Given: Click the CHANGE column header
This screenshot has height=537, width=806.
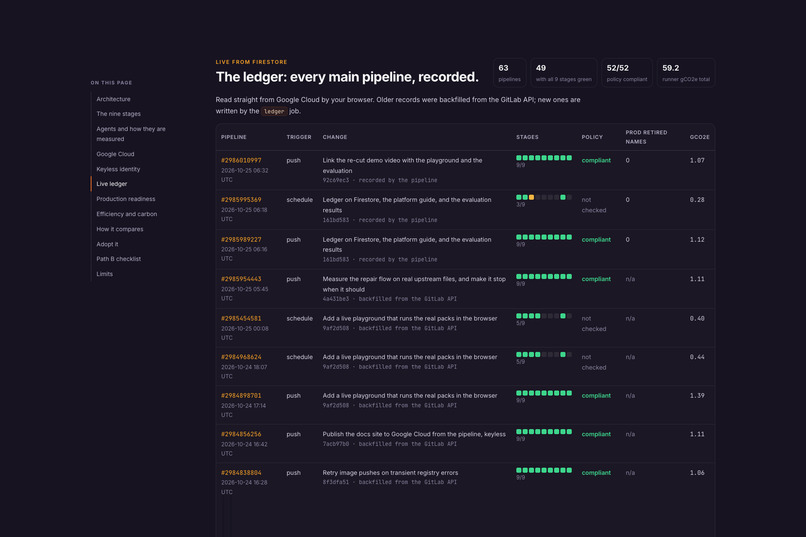Looking at the screenshot, I should [x=335, y=137].
